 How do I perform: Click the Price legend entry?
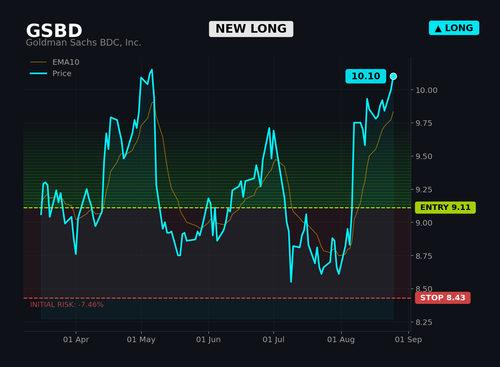tap(51, 73)
